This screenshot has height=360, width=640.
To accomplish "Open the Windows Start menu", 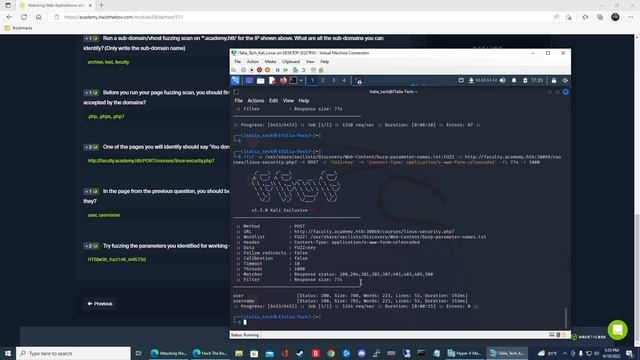I will coord(8,353).
